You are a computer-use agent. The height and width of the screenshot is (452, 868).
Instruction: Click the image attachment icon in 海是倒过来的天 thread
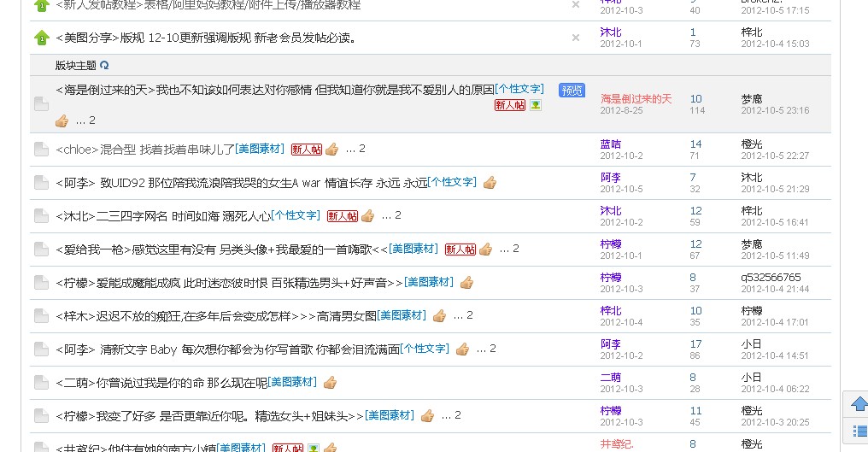pos(536,105)
